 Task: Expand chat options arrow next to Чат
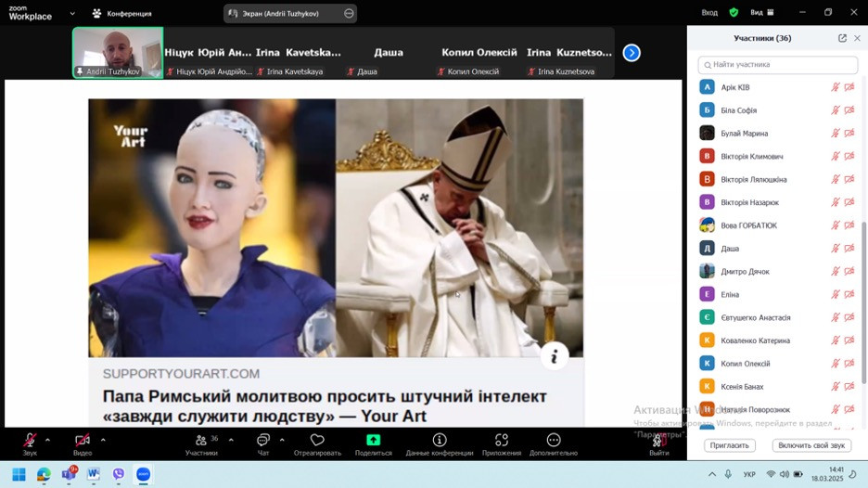click(282, 441)
